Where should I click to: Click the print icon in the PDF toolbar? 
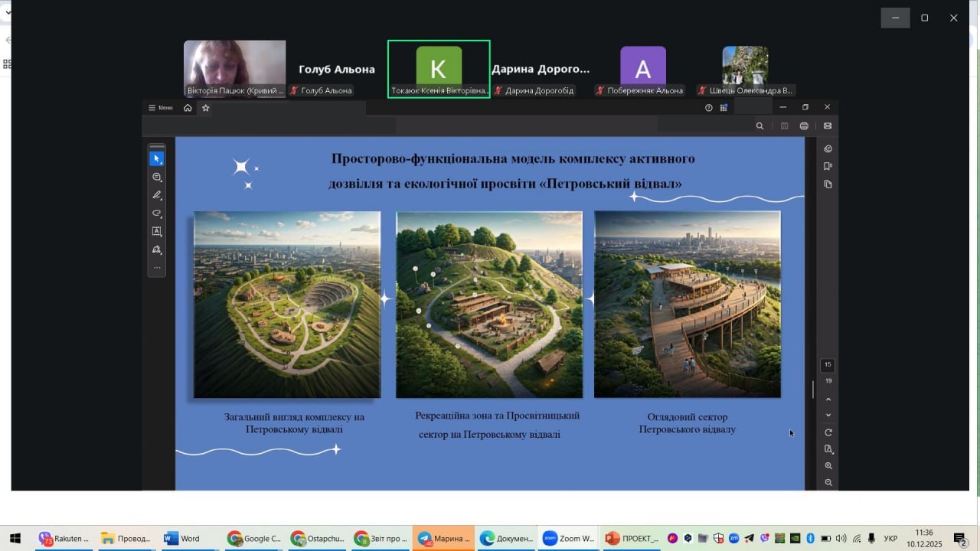(804, 126)
